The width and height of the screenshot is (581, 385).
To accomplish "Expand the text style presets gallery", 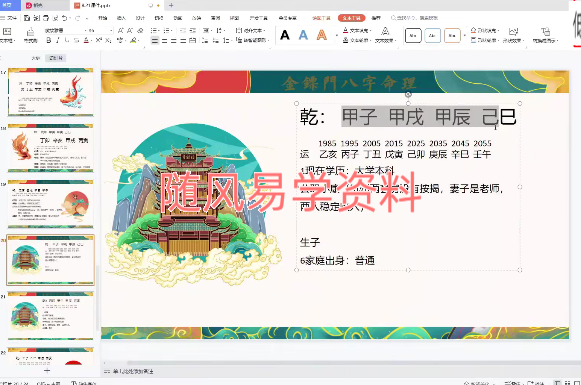I will (x=336, y=36).
